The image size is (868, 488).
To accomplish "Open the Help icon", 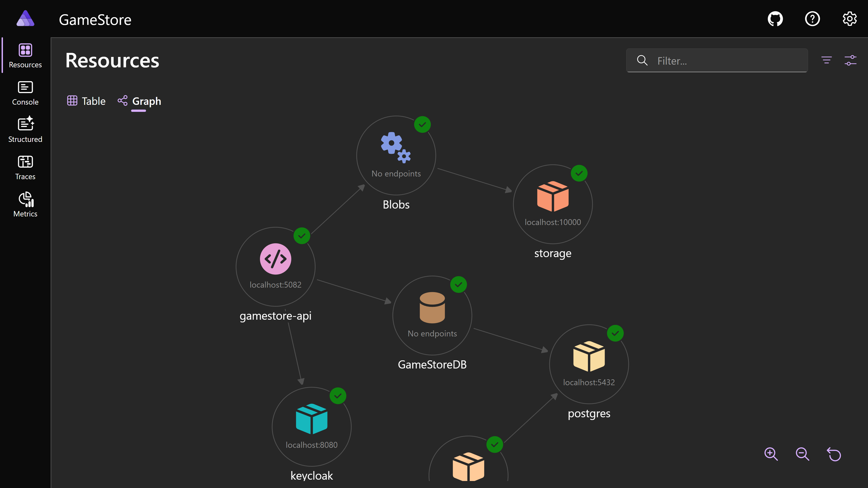I will click(x=812, y=19).
